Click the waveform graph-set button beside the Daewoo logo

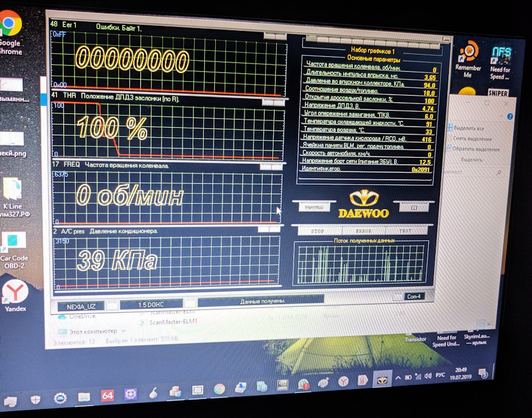click(314, 207)
